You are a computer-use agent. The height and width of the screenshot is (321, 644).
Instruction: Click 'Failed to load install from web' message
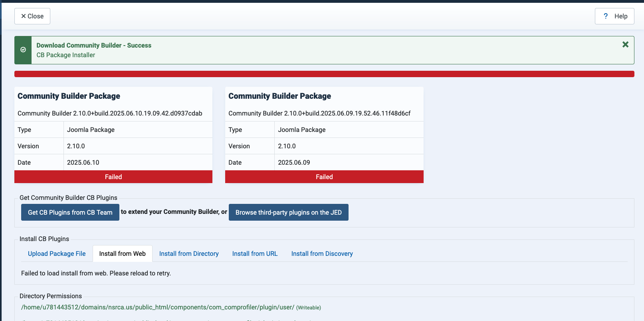point(96,273)
